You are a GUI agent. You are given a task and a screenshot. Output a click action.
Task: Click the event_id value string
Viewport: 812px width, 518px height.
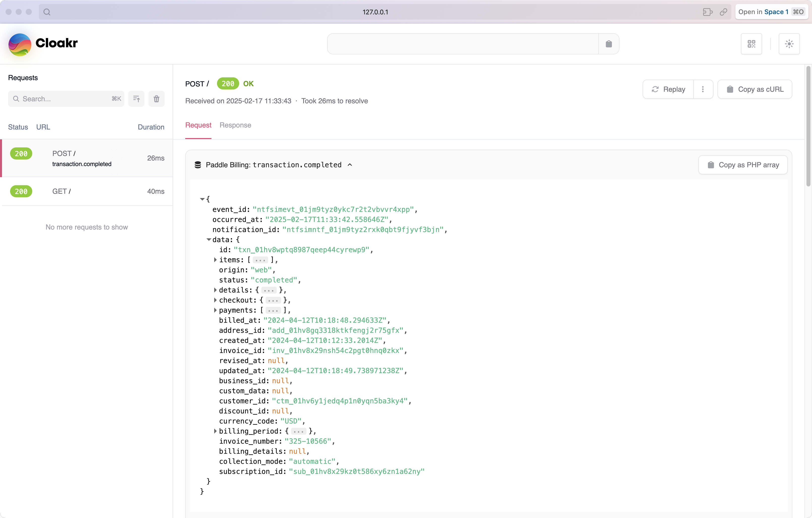(x=333, y=209)
